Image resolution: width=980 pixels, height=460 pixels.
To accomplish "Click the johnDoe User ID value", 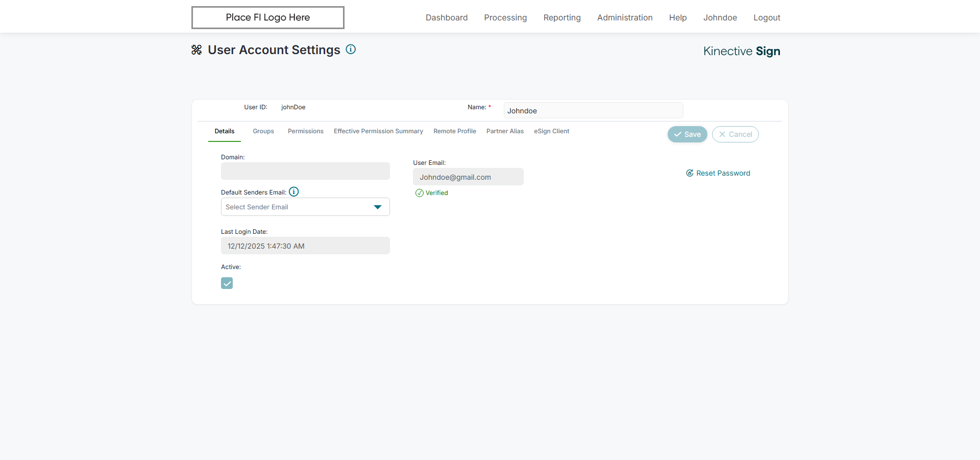I will coord(293,107).
